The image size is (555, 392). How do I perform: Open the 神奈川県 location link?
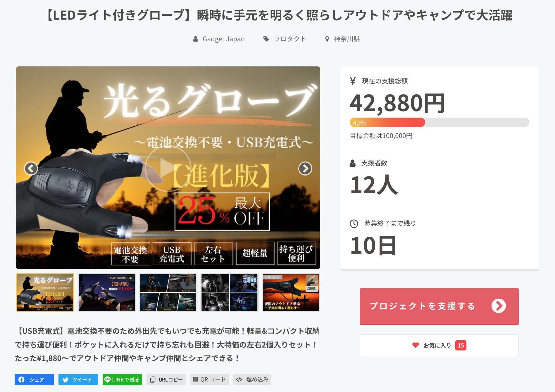pyautogui.click(x=347, y=39)
